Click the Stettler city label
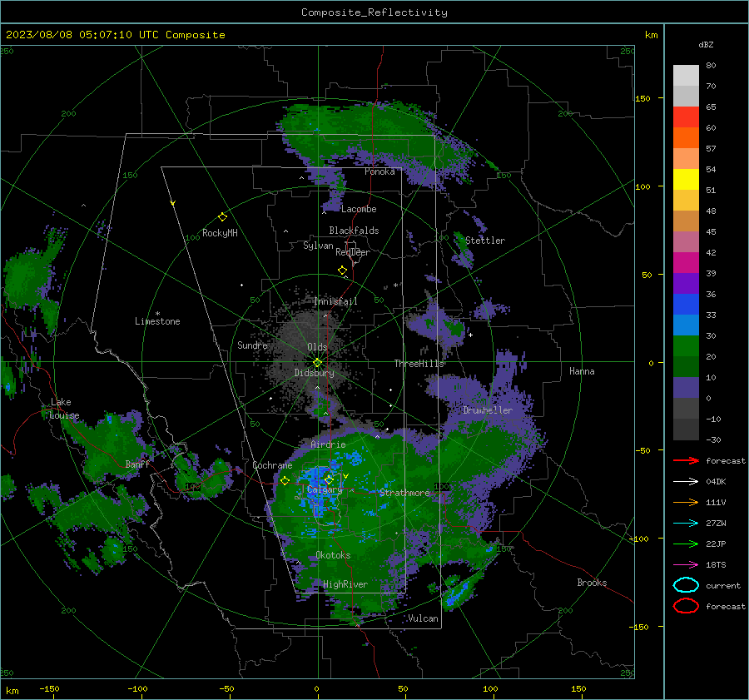Viewport: 749px width, 700px height. tap(485, 241)
